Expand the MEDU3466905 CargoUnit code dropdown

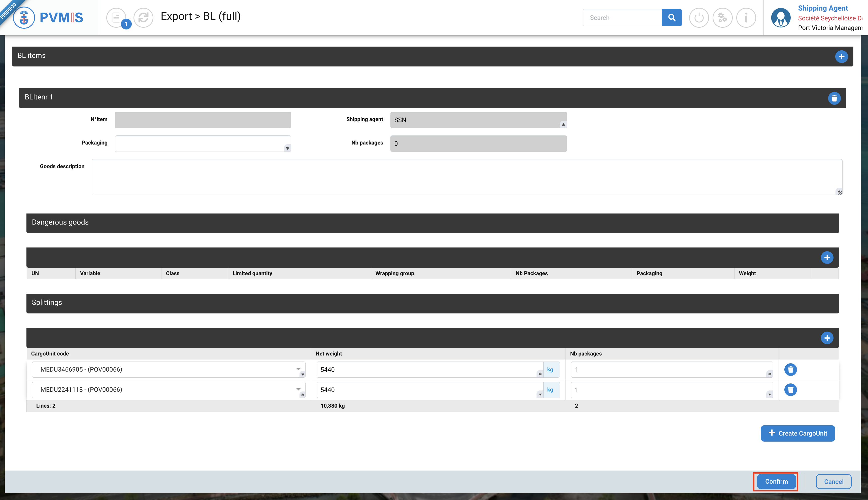point(298,370)
